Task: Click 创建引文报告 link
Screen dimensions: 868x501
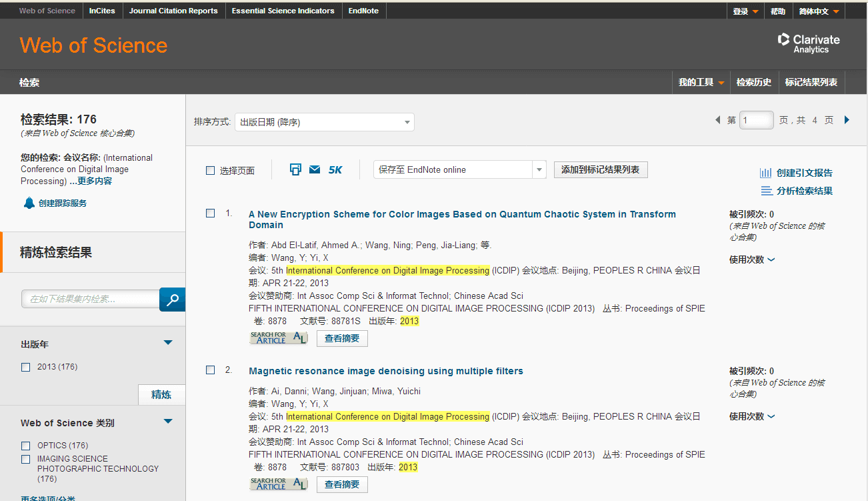Action: click(805, 173)
